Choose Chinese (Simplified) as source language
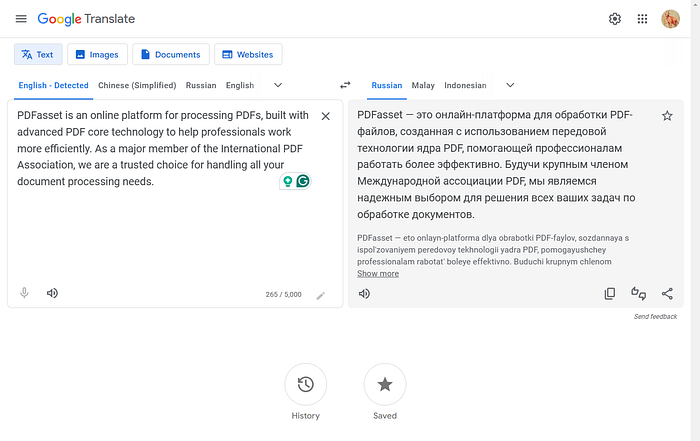 point(137,85)
